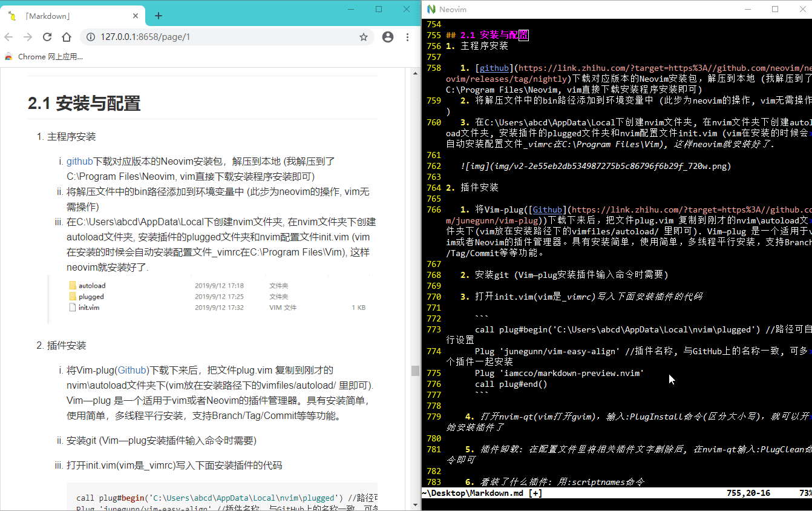This screenshot has height=511, width=812.
Task: Open the Github link after Vim-plug
Action: (131, 370)
